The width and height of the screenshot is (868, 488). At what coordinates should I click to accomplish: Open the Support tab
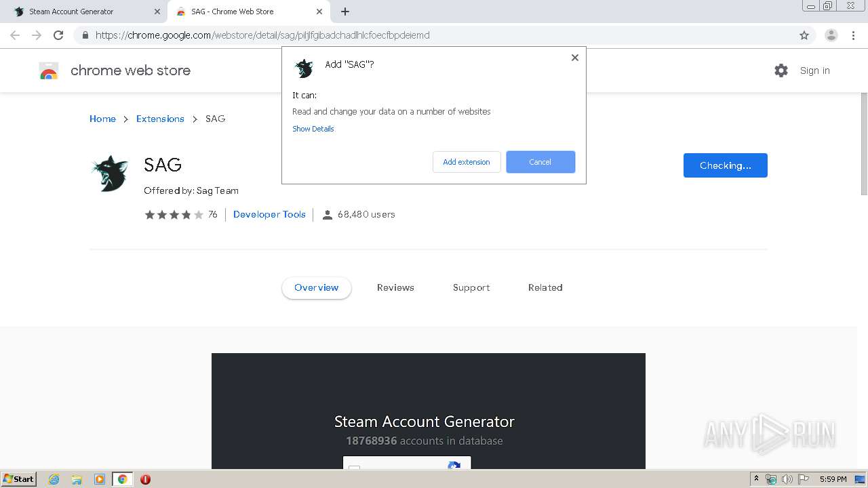tap(471, 288)
